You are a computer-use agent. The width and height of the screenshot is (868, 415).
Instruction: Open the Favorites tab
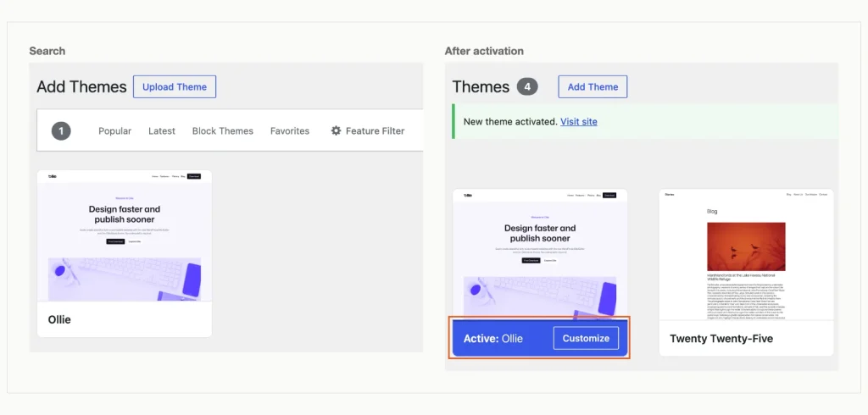pos(290,131)
